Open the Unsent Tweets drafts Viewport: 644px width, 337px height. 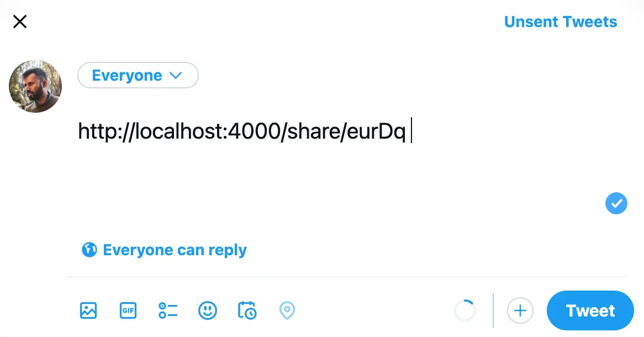click(560, 22)
